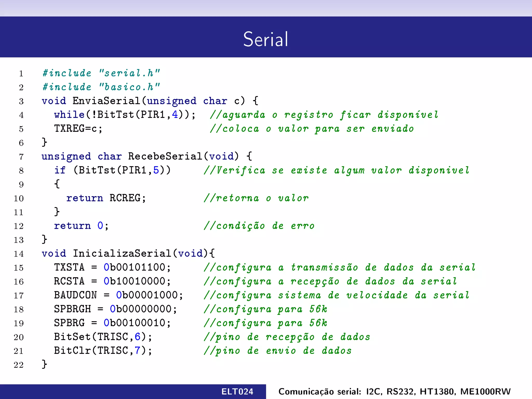Click line number 22
Image resolution: width=532 pixels, height=399 pixels.
pyautogui.click(x=19, y=365)
